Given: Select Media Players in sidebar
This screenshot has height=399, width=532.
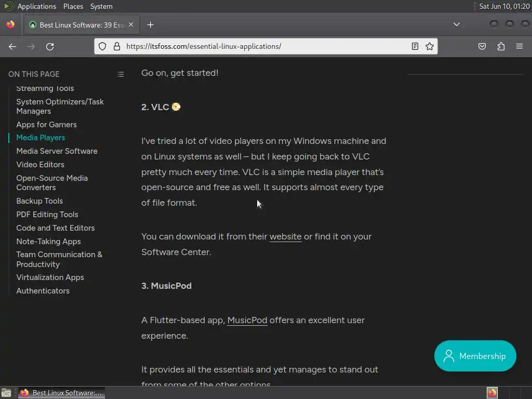Looking at the screenshot, I should point(41,138).
